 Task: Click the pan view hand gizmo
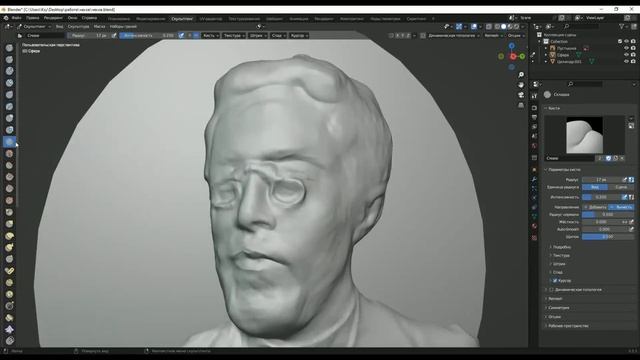[521, 85]
